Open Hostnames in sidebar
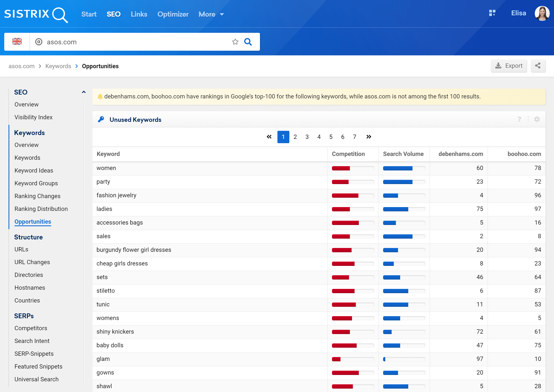This screenshot has width=554, height=392. pyautogui.click(x=30, y=288)
